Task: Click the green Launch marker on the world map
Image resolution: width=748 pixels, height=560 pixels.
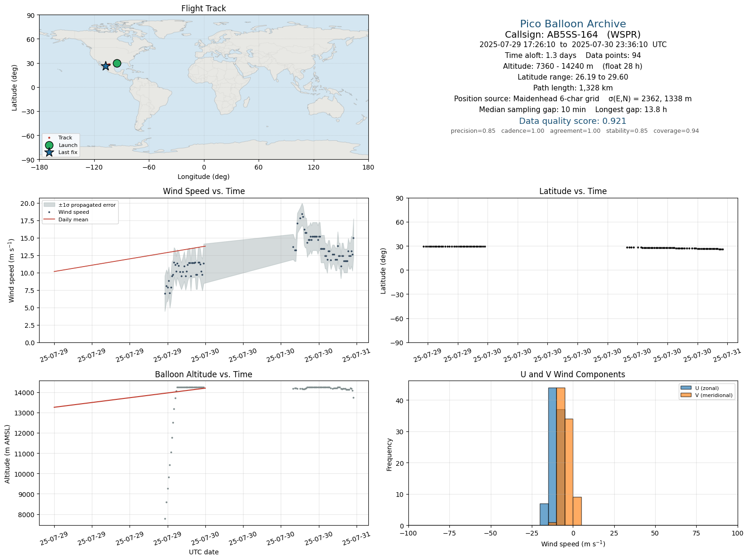Action: tap(117, 63)
